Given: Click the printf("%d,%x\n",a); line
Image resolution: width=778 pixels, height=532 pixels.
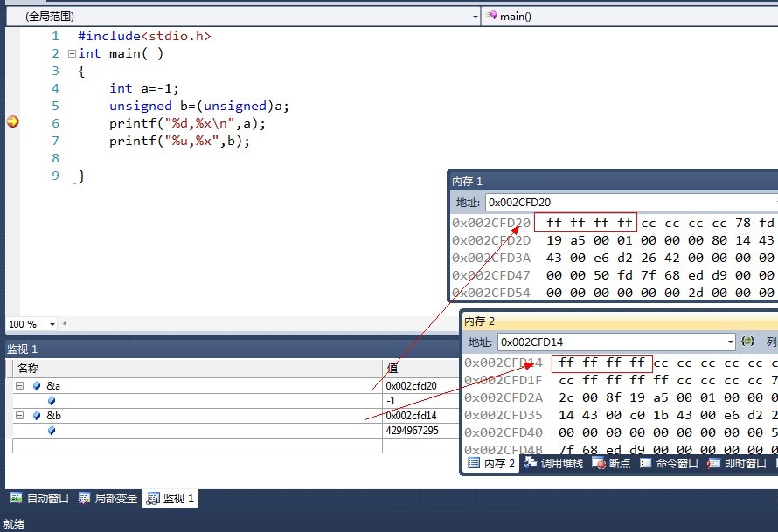Looking at the screenshot, I should [188, 123].
